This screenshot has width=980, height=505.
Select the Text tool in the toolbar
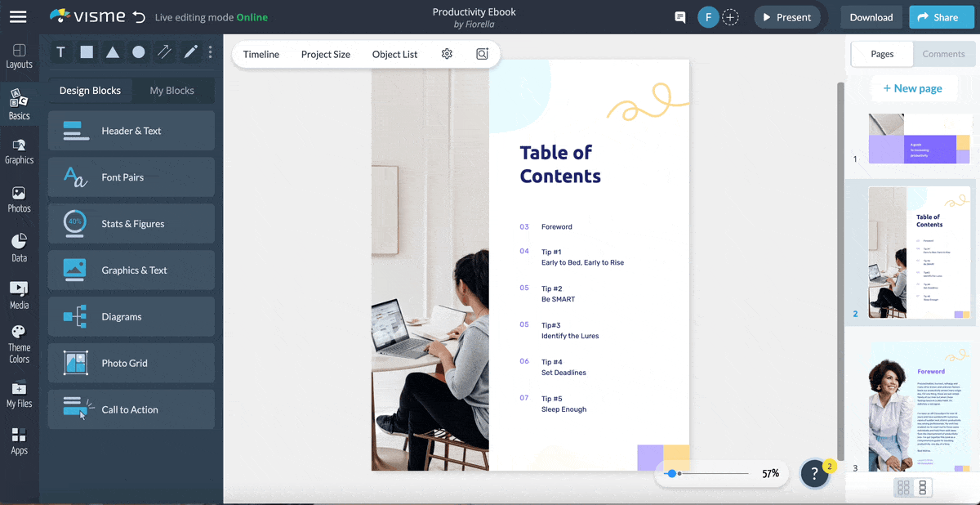click(60, 51)
